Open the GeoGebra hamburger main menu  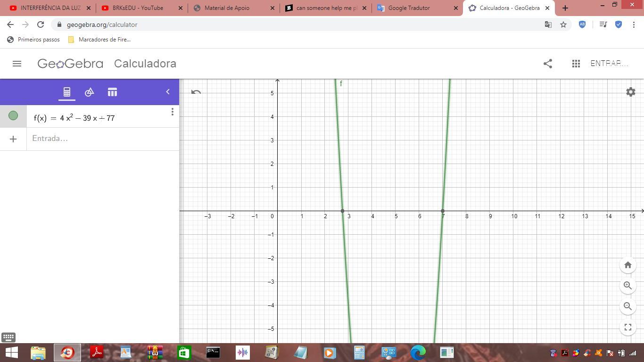tap(17, 64)
